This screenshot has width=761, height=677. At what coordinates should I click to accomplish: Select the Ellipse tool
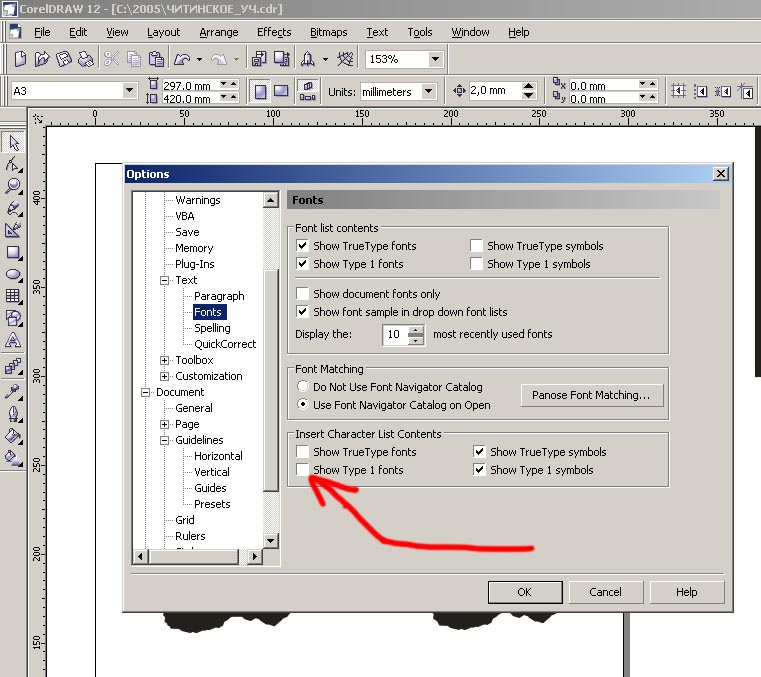point(13,274)
